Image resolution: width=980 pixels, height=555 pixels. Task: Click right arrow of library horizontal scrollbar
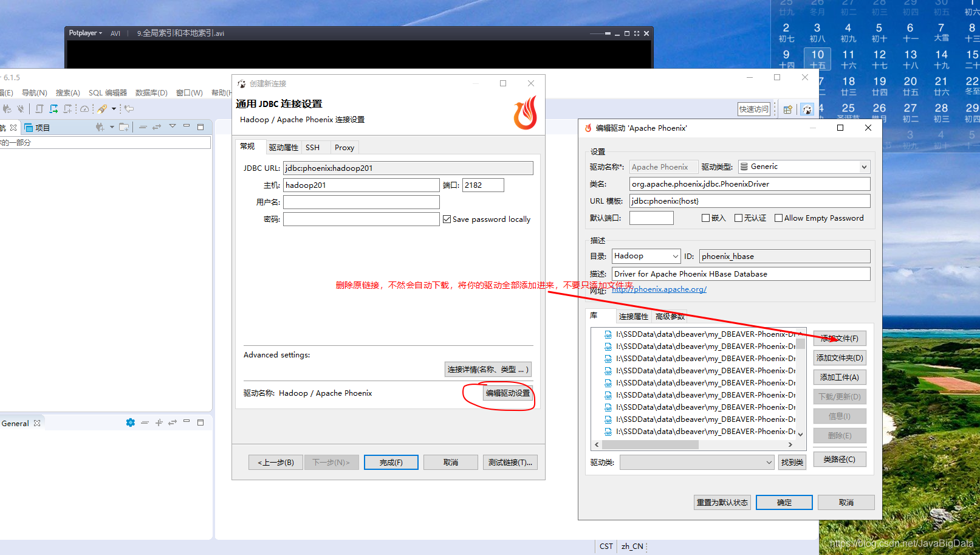coord(790,445)
